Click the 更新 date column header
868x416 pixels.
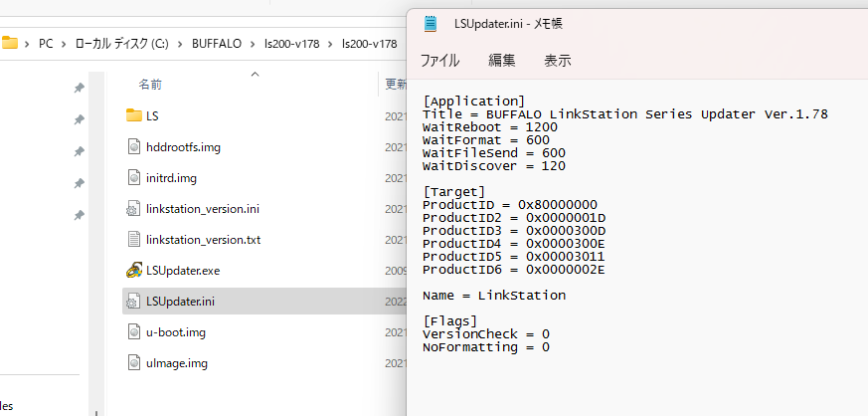point(396,85)
